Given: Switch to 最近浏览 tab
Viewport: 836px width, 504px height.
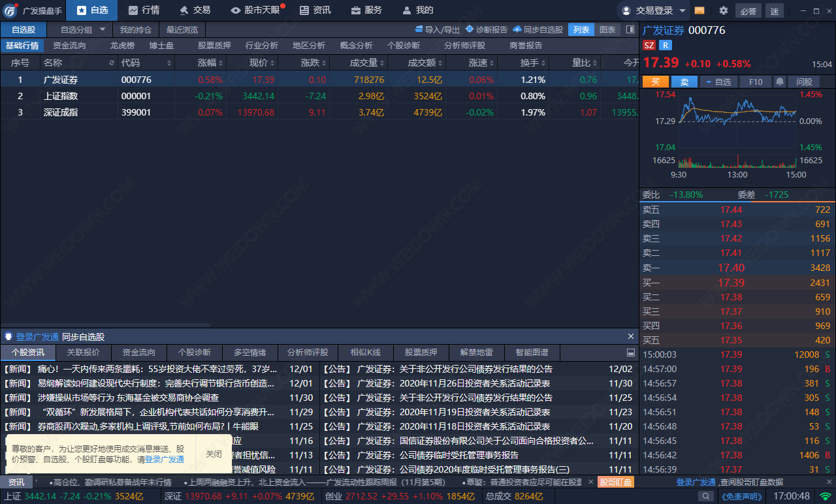Looking at the screenshot, I should 182,29.
